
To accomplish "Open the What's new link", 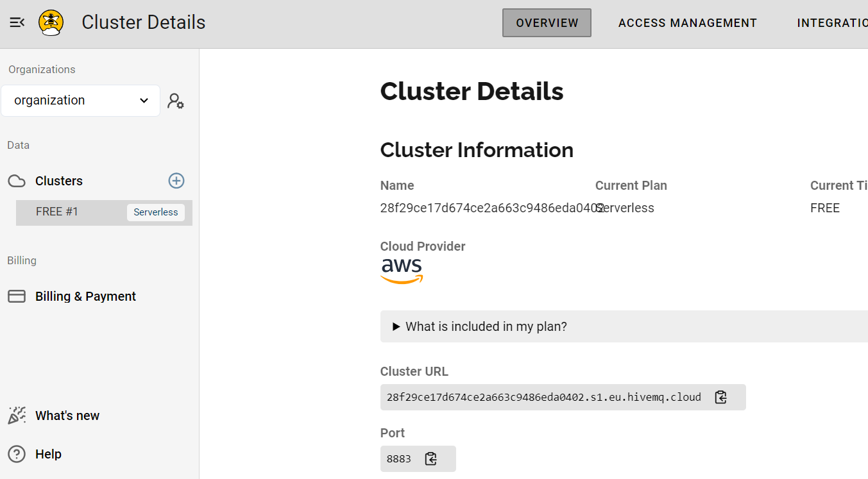I will tap(67, 416).
